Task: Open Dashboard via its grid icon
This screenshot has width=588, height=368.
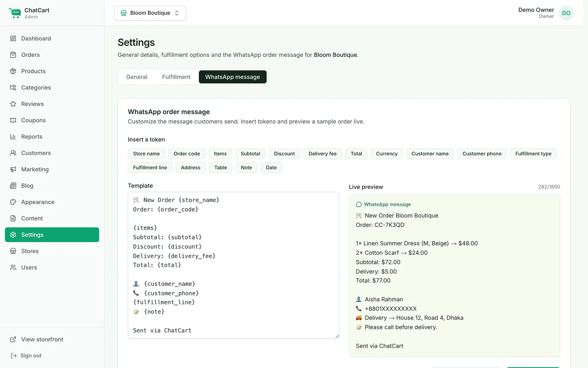Action: click(13, 38)
